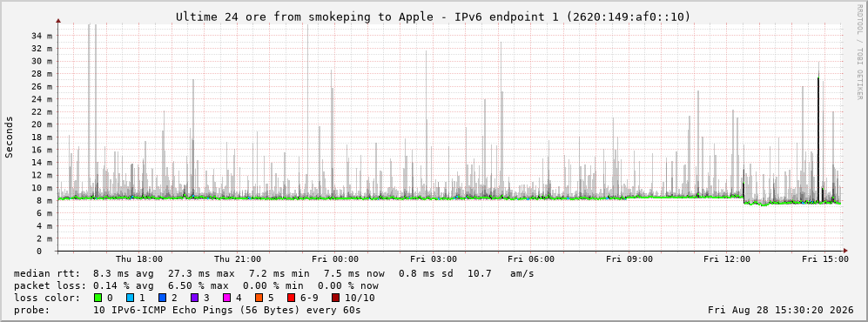Click the Thu 21:00 time axis label
868x322 pixels.
pyautogui.click(x=237, y=259)
